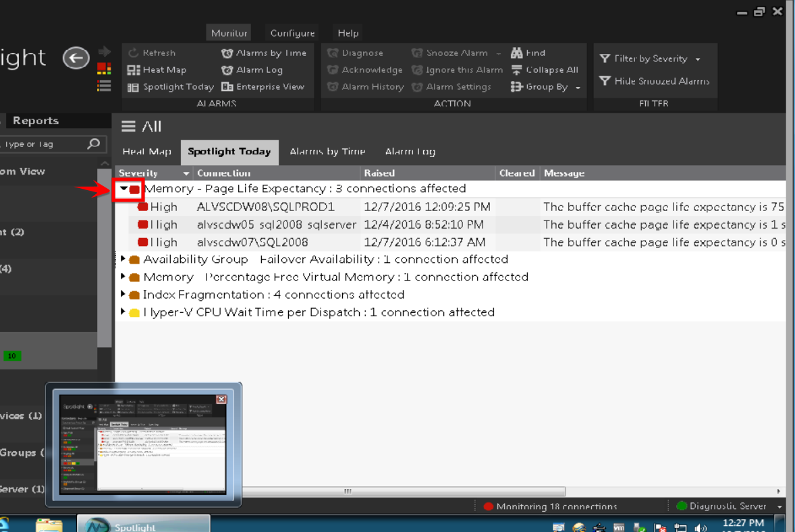Collapse All alarm groups
This screenshot has height=532, width=795.
tap(545, 70)
